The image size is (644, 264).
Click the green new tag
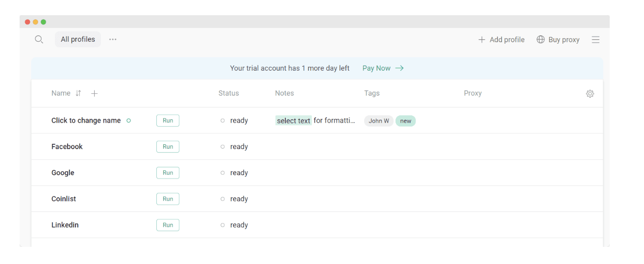(406, 121)
